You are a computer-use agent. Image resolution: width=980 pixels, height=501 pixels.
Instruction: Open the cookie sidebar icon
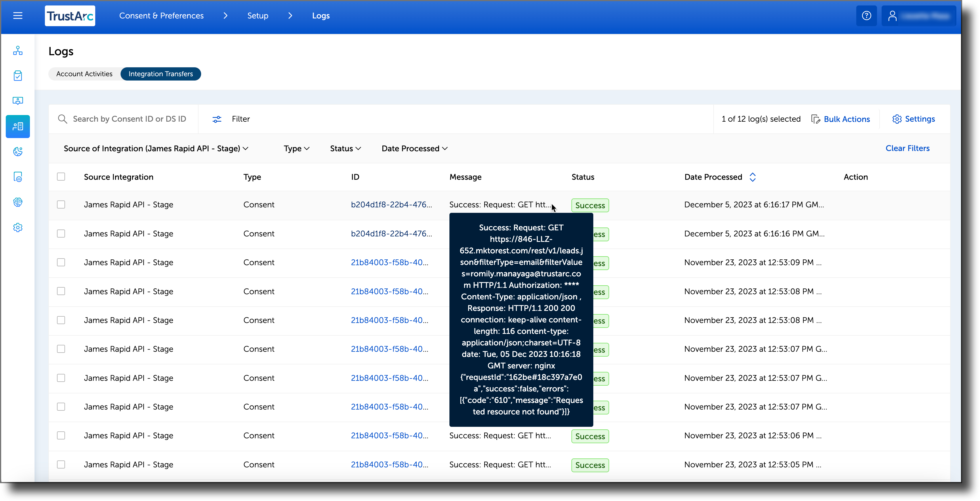point(18,152)
